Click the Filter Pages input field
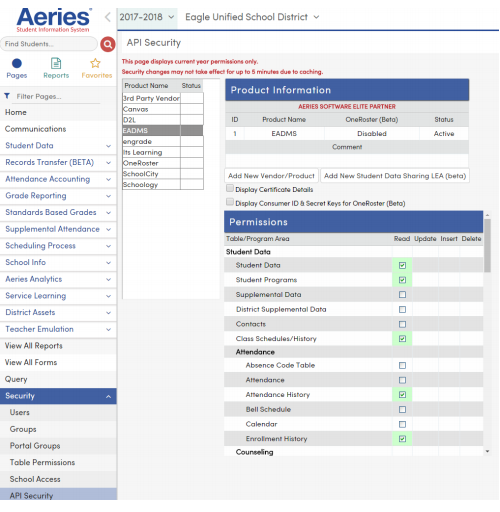Screen dimensions: 500x512 click(x=57, y=97)
